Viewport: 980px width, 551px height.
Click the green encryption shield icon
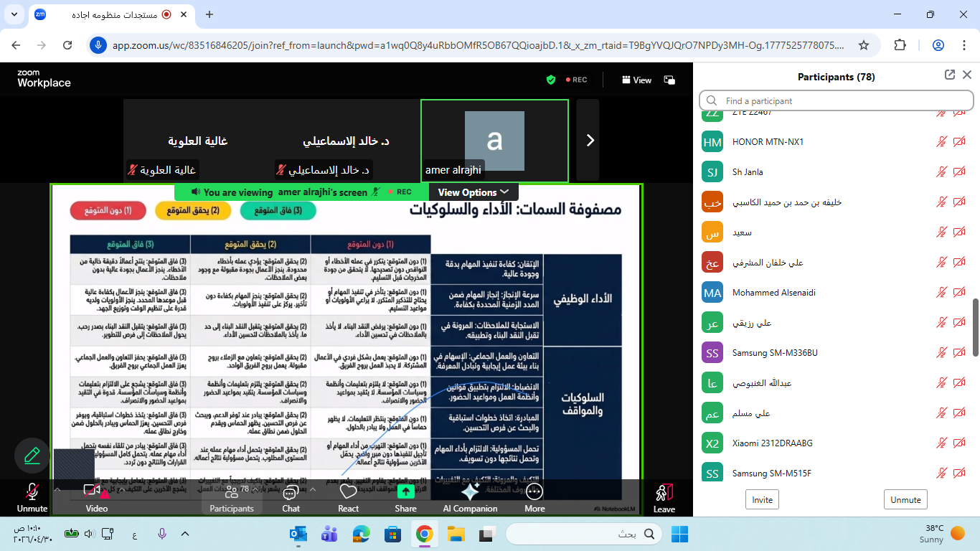coord(551,80)
